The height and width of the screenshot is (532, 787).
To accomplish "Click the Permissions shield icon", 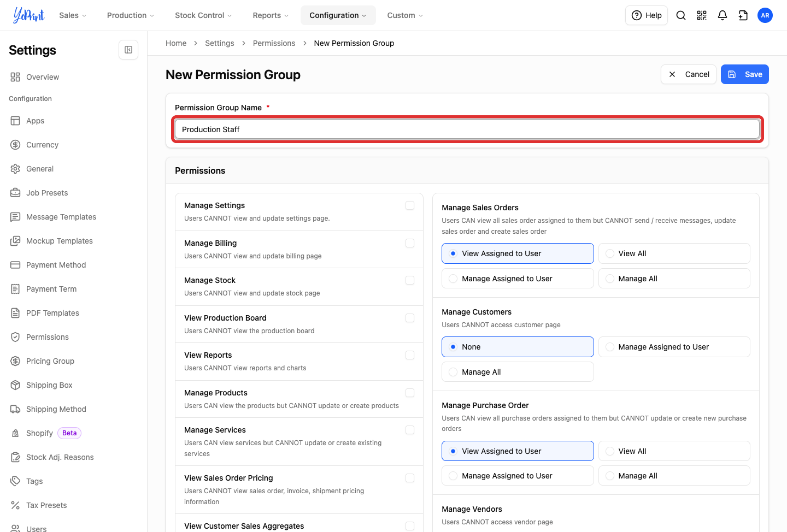I will [15, 337].
